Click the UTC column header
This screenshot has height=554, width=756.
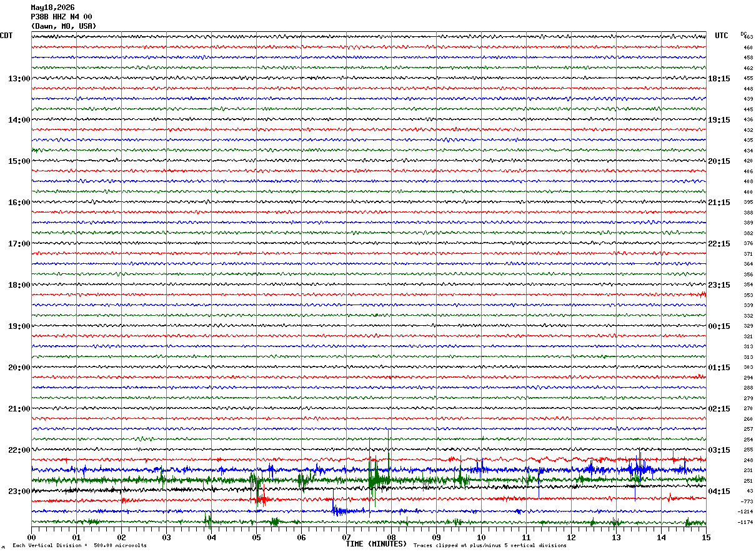pos(722,36)
